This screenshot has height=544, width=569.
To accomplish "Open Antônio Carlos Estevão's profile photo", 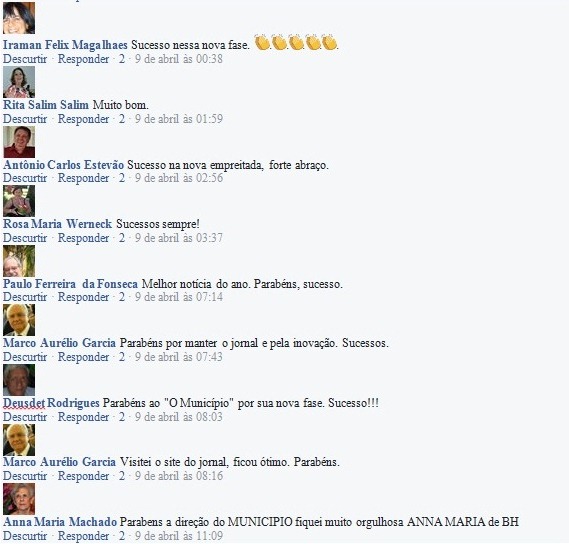I will click(x=19, y=142).
